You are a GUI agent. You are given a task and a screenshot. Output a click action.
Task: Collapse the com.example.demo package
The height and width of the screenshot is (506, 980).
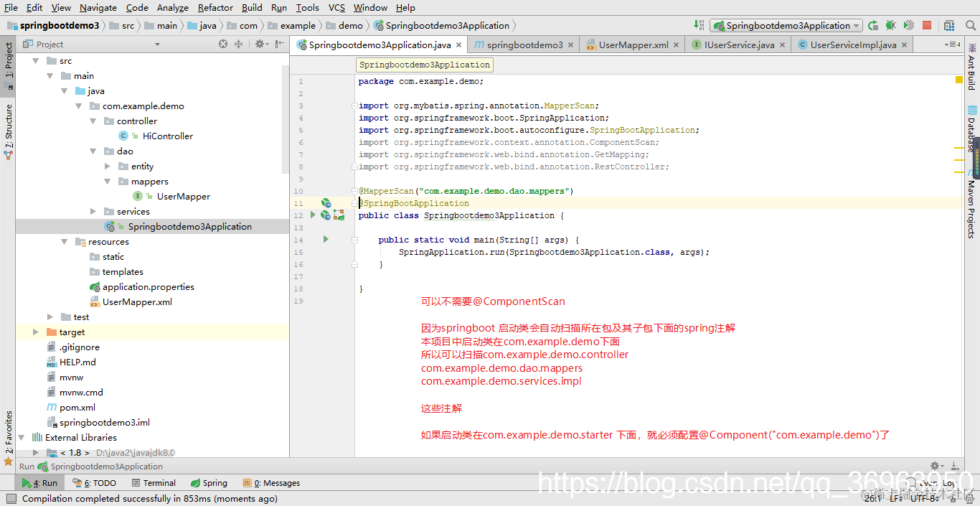coord(79,106)
